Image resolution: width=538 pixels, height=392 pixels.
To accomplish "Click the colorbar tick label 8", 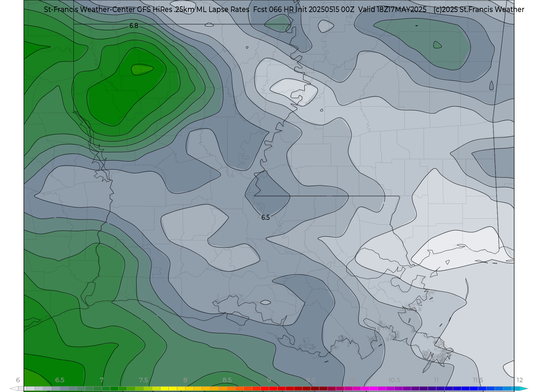I will pyautogui.click(x=185, y=380).
